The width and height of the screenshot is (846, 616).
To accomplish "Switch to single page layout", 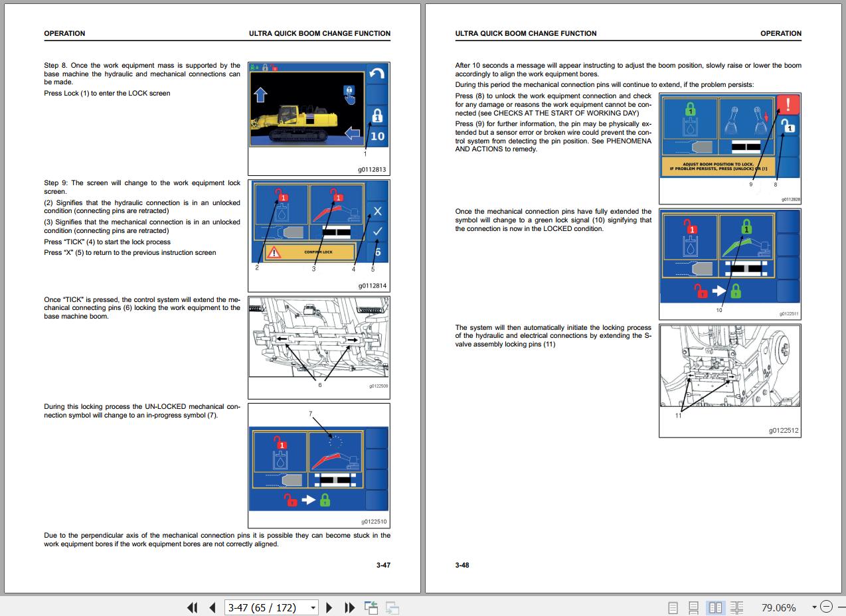I will (x=673, y=607).
